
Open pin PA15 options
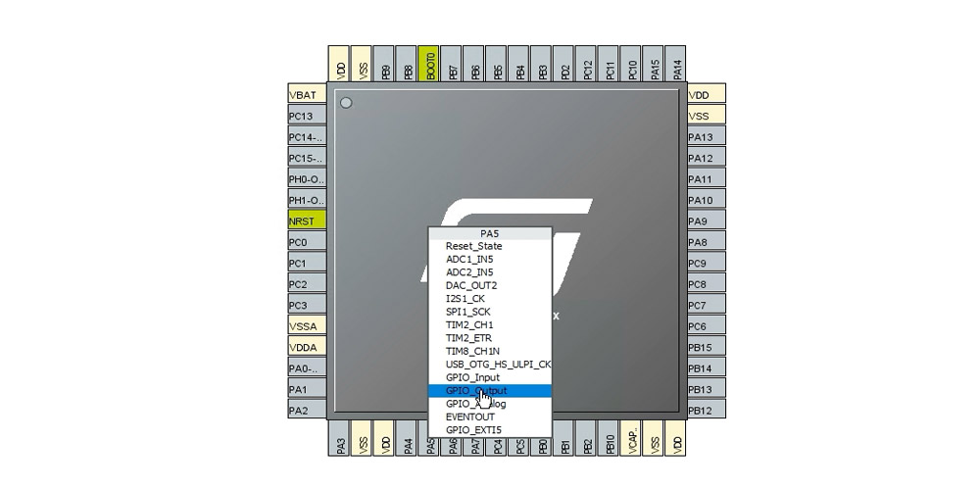(653, 63)
